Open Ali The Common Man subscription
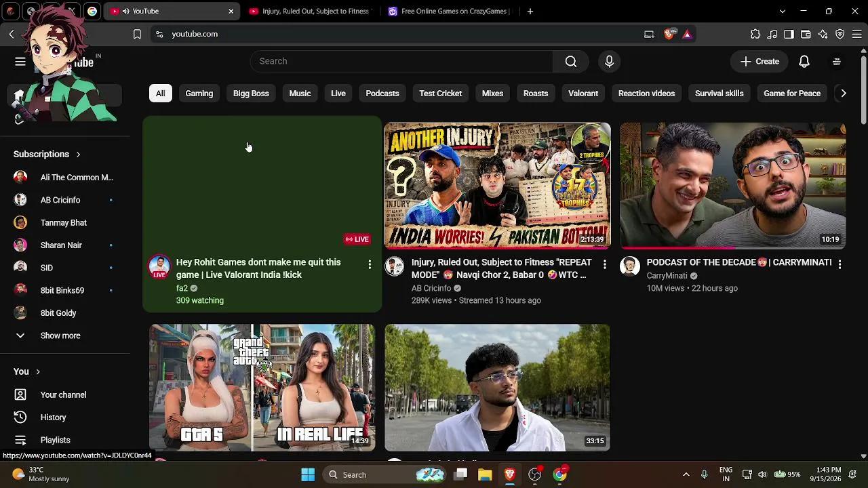The image size is (868, 488). click(65, 178)
